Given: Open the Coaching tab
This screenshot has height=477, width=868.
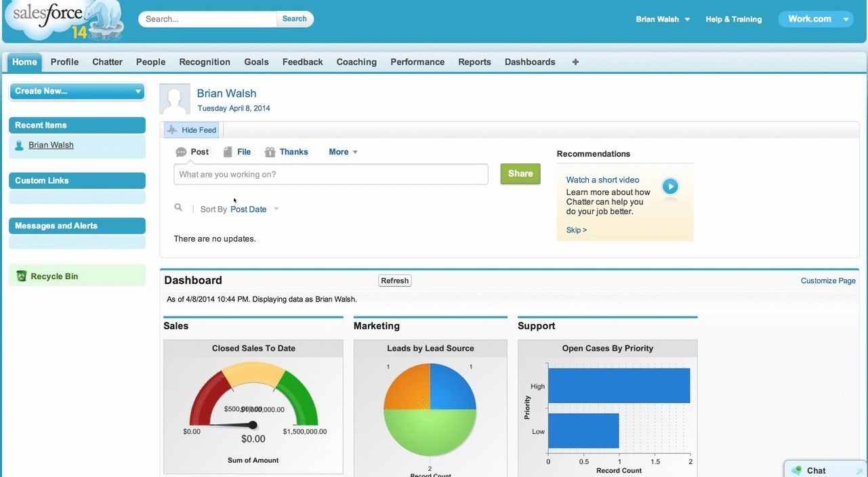Looking at the screenshot, I should click(356, 62).
